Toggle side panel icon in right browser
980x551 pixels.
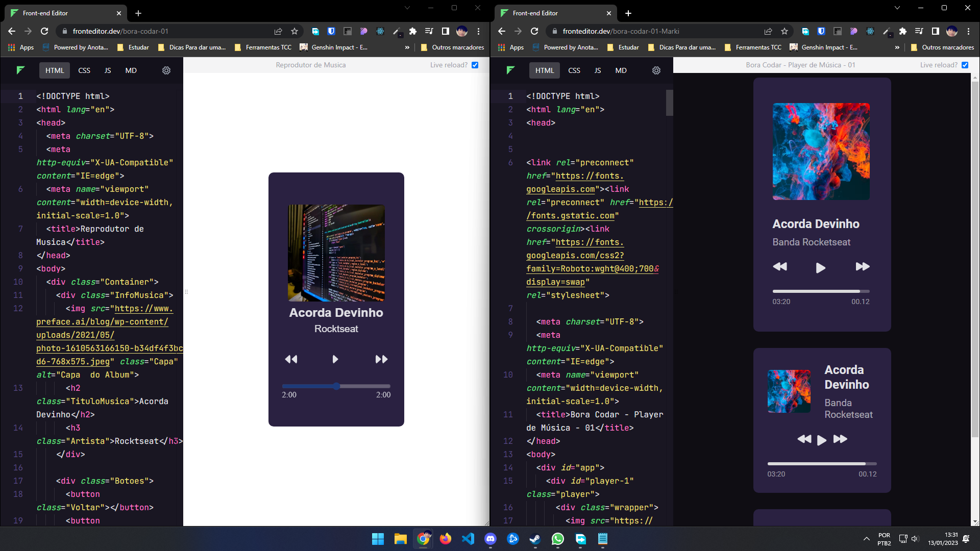[936, 31]
